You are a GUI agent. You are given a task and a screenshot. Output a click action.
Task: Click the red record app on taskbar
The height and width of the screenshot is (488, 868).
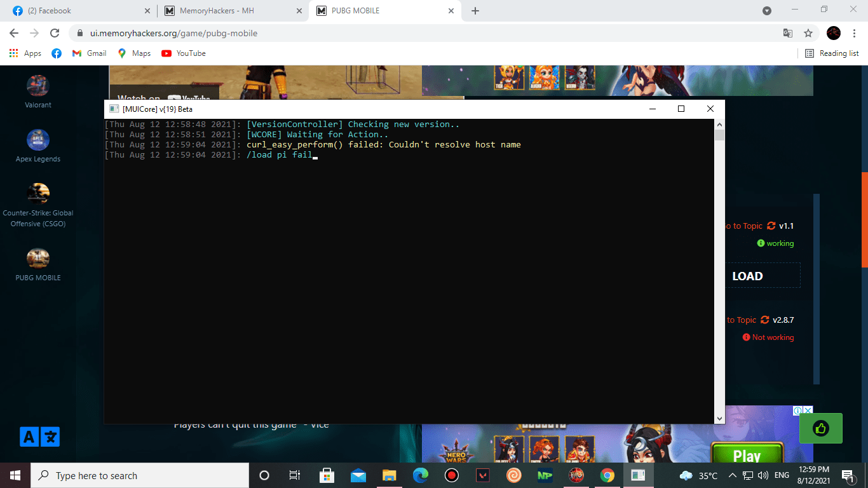click(x=451, y=475)
